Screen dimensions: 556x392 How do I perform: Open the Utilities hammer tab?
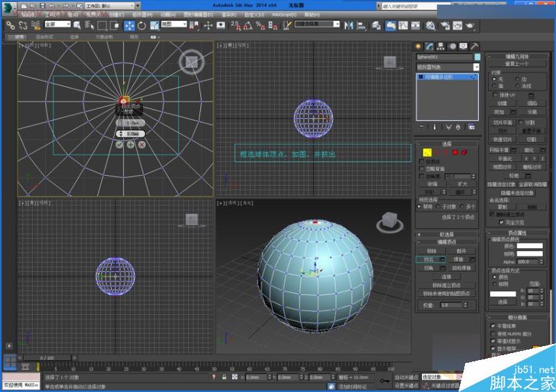[x=475, y=46]
